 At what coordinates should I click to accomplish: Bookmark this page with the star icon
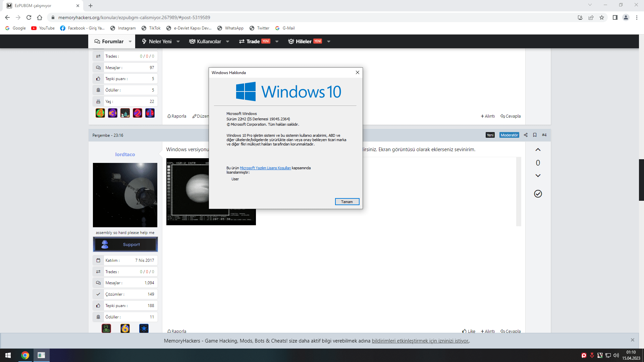point(602,17)
